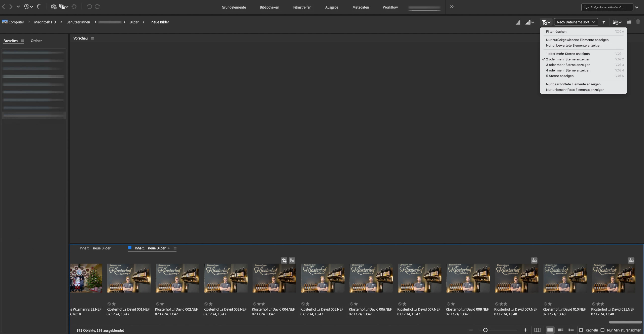
Task: Switch to details view icon
Action: pyautogui.click(x=560, y=330)
